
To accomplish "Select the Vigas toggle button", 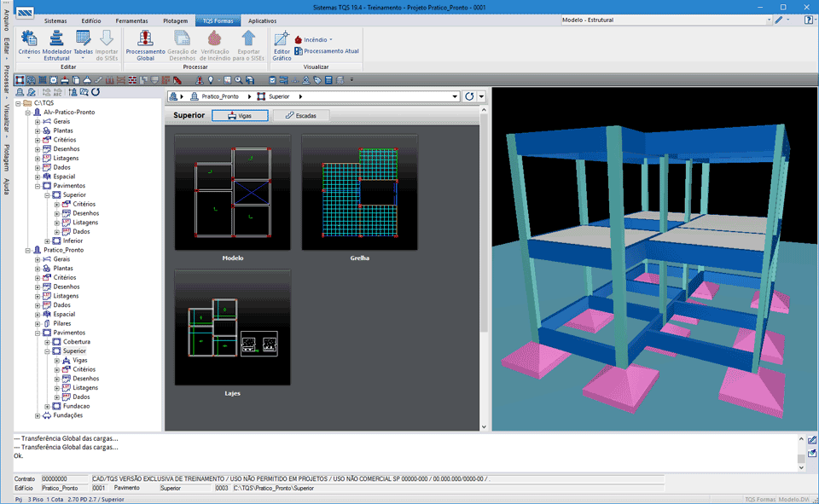I will pos(240,115).
